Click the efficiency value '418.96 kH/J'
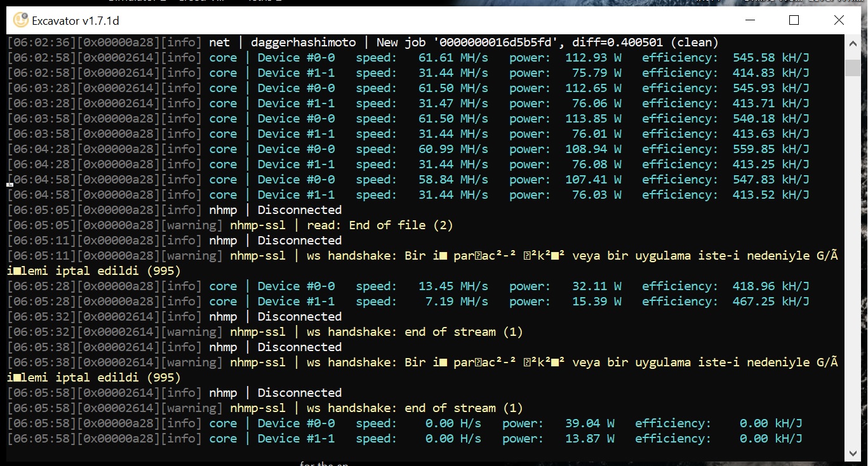Screen dimensions: 868x466 (771, 286)
